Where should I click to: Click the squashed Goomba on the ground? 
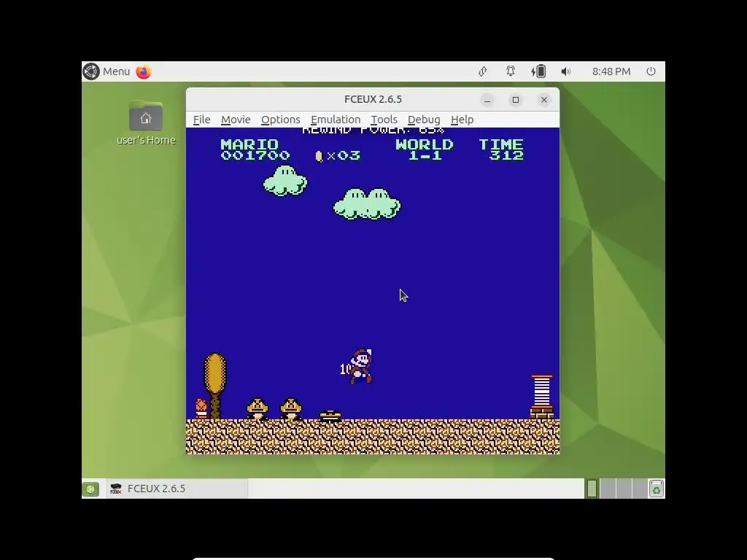pos(330,416)
